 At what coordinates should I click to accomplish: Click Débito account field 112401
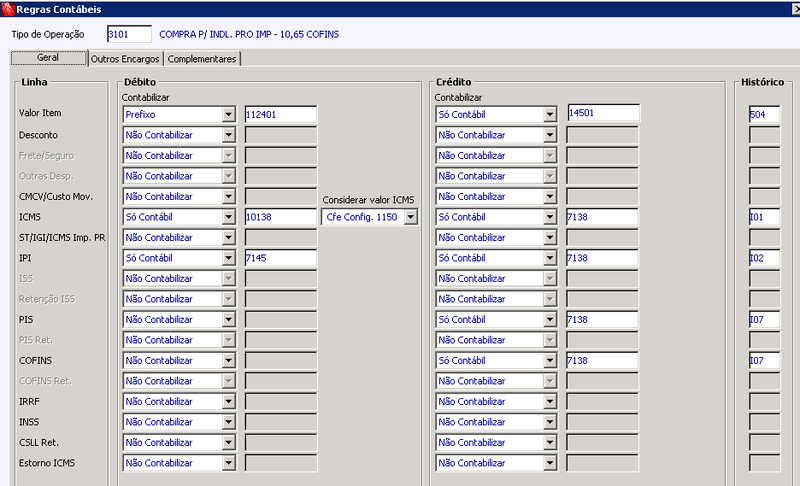click(281, 115)
